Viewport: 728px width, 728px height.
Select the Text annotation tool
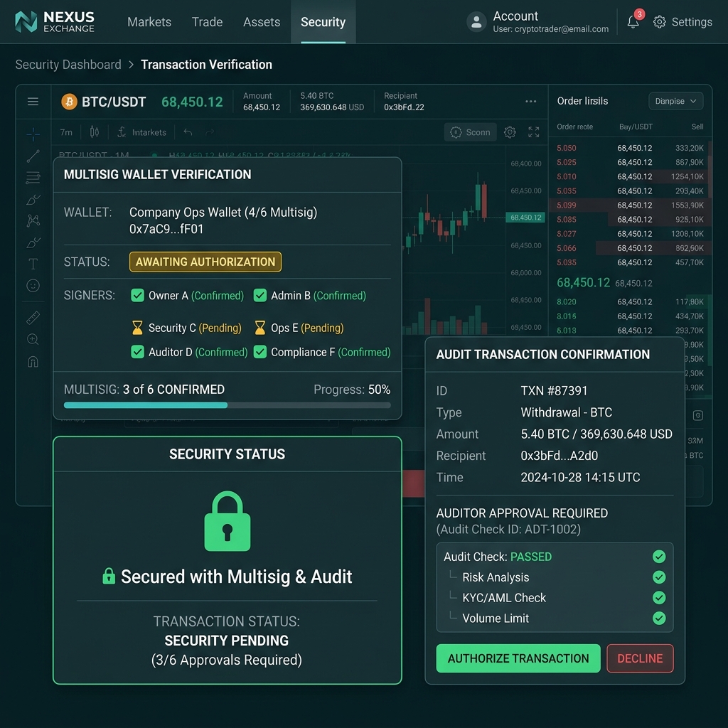(x=33, y=264)
